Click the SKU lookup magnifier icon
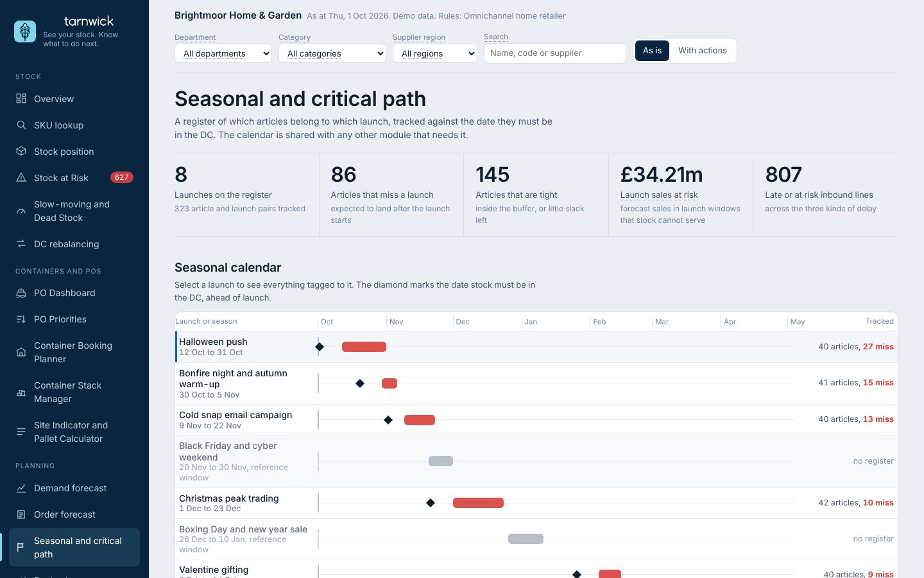This screenshot has width=924, height=578. tap(21, 125)
